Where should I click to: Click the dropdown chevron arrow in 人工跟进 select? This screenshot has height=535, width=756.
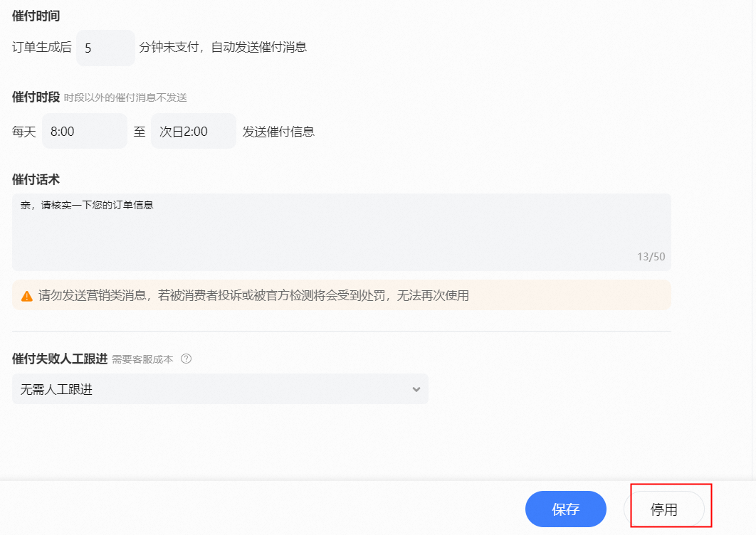click(x=416, y=389)
